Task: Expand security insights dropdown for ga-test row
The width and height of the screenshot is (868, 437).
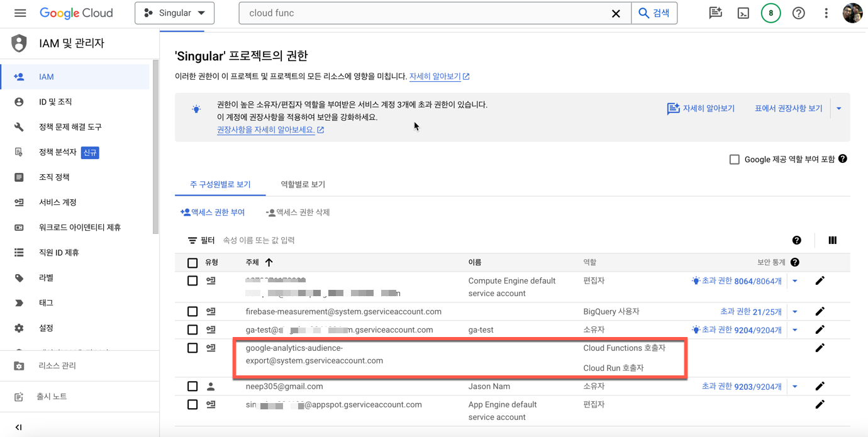Action: click(x=795, y=329)
